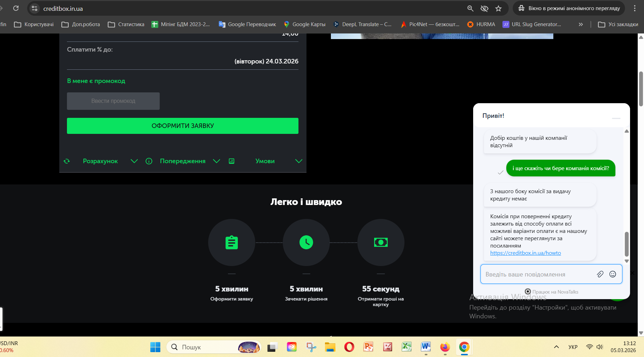This screenshot has width=644, height=357.
Task: Click the chat scrollbar down arrow
Action: pos(627,261)
